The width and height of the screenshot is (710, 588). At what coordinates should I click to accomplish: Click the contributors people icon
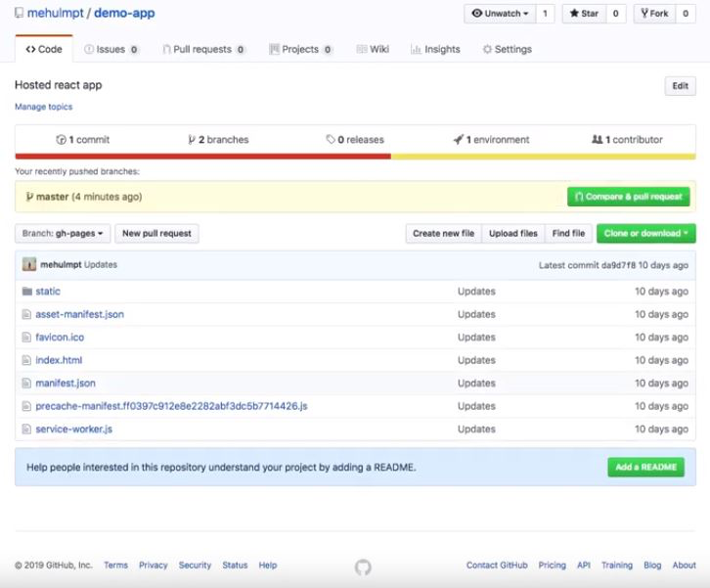(x=598, y=140)
